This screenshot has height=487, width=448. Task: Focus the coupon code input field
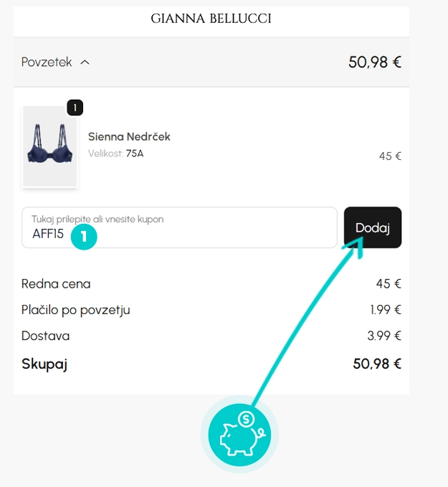coord(179,227)
